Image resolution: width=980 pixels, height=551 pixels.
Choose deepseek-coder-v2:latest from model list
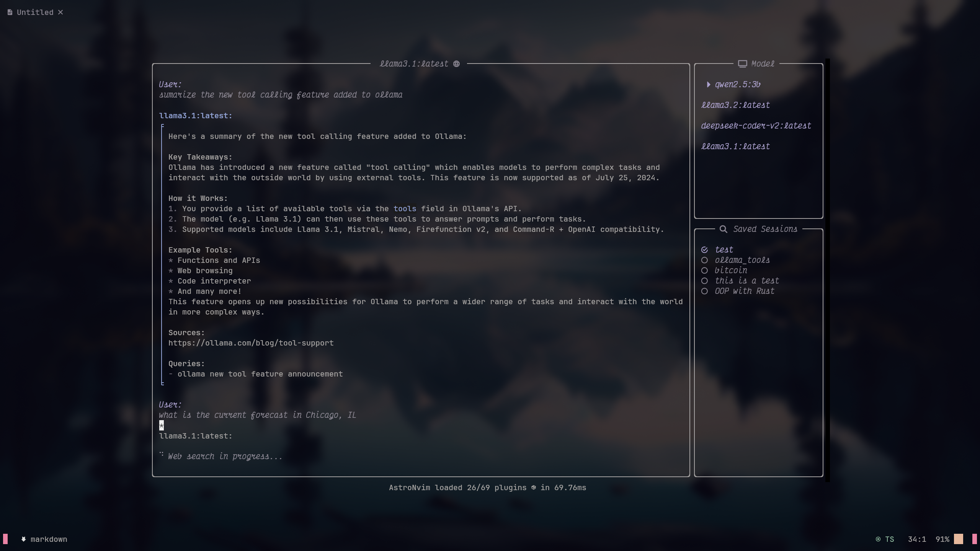click(x=756, y=126)
